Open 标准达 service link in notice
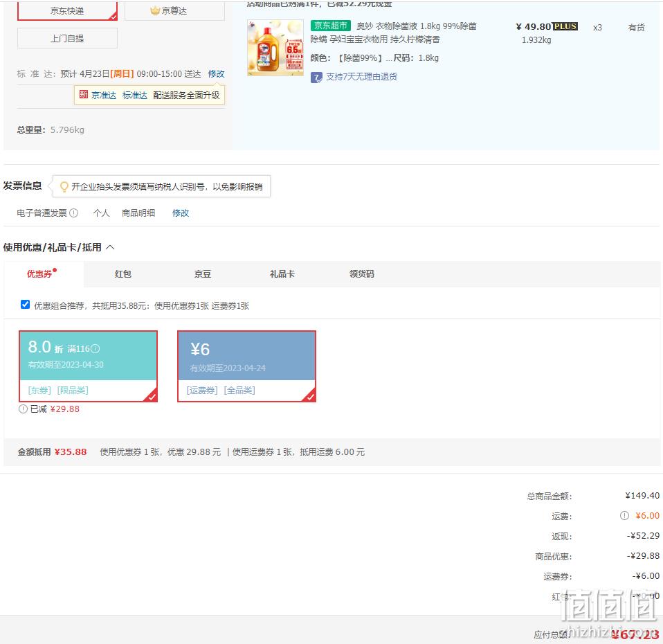The height and width of the screenshot is (644, 663). tap(134, 95)
